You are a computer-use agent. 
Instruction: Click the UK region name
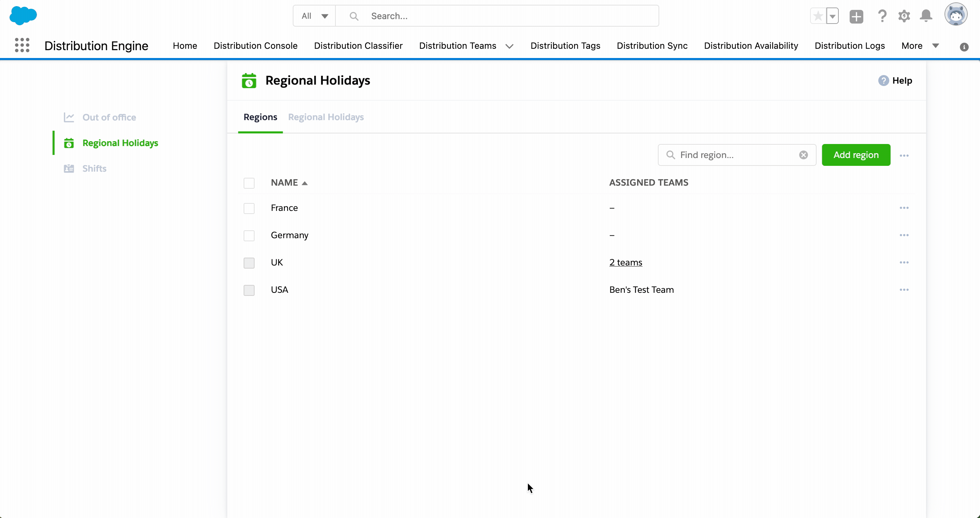click(277, 262)
